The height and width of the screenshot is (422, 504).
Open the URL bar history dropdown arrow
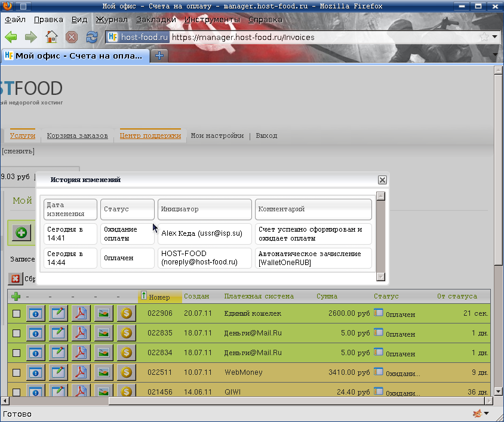[495, 37]
